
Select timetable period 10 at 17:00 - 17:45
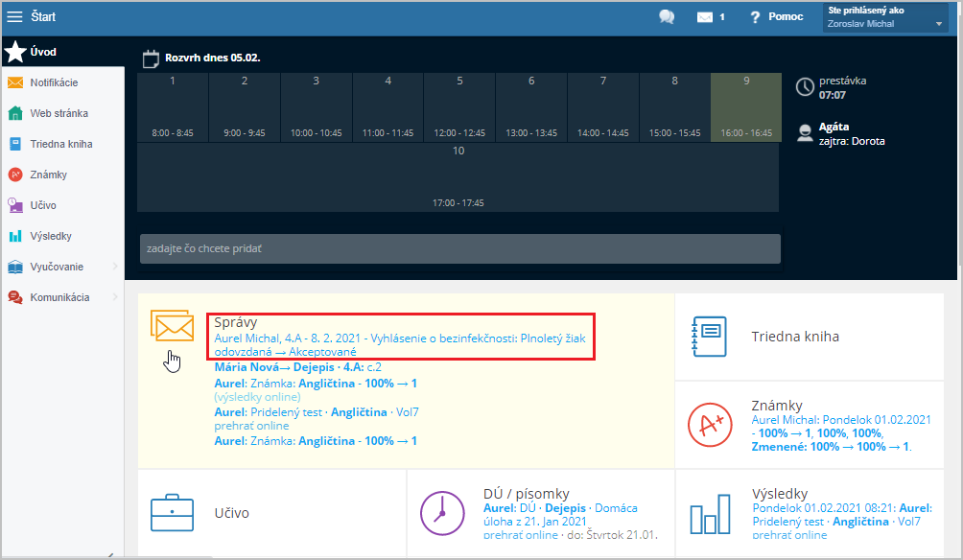(458, 177)
